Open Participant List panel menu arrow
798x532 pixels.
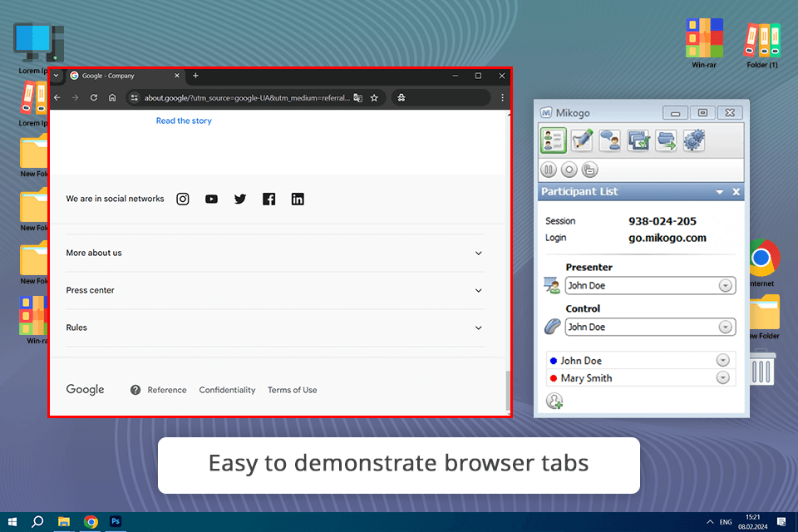[x=720, y=192]
